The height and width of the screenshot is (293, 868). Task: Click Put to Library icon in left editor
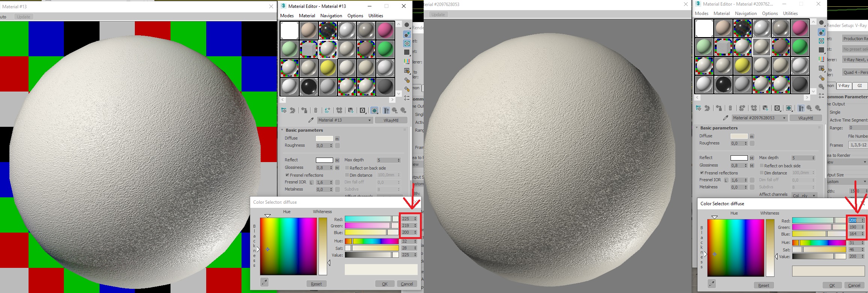(x=350, y=110)
